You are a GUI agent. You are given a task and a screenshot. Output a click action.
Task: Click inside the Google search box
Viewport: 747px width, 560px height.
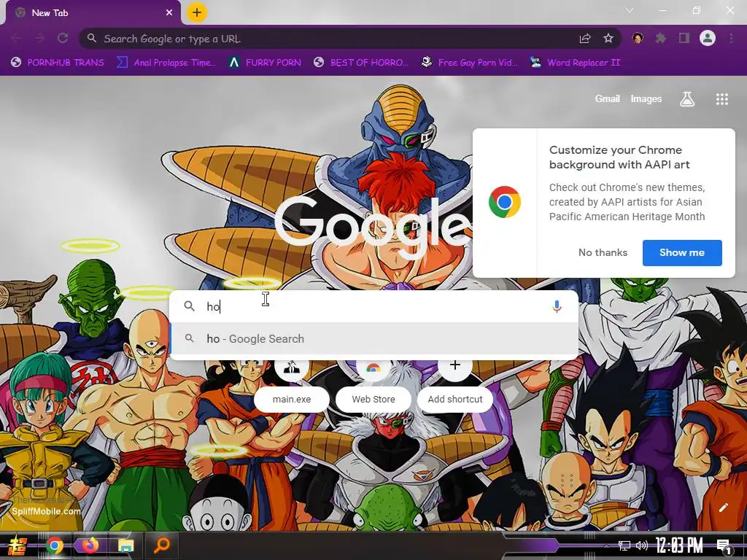tap(374, 306)
